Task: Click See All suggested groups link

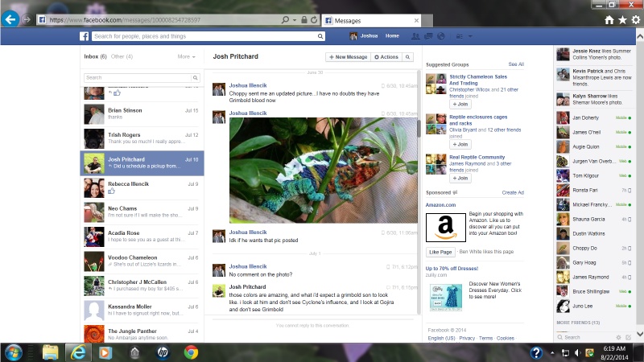Action: coord(516,64)
